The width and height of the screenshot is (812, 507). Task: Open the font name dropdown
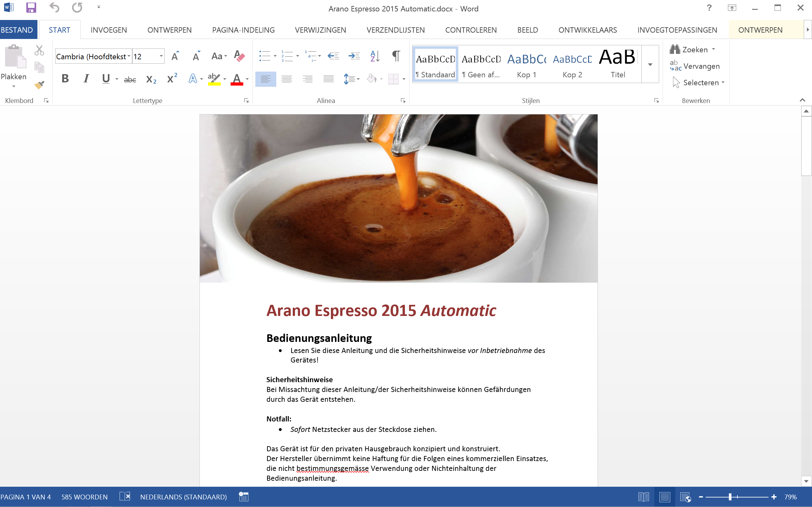[x=129, y=56]
